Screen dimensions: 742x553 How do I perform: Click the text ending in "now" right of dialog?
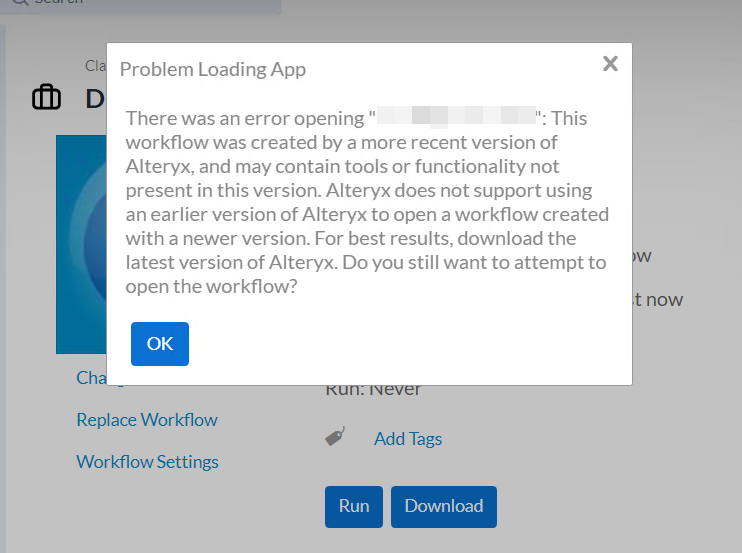click(x=658, y=300)
